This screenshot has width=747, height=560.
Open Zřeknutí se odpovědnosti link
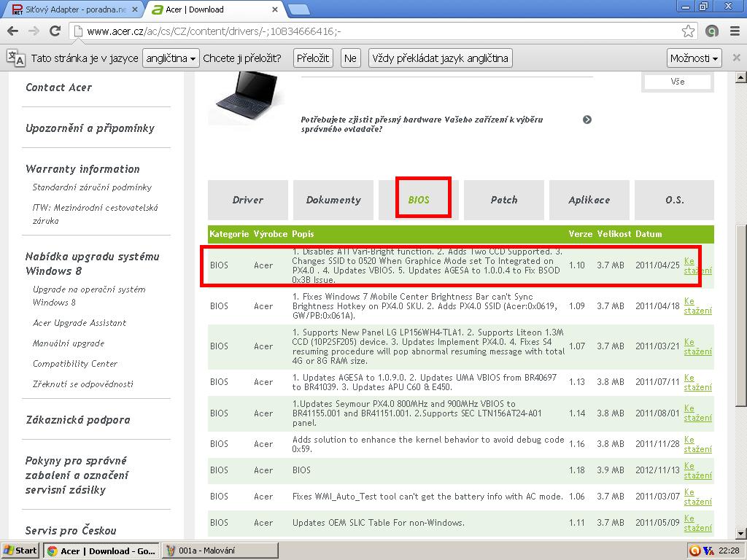82,384
